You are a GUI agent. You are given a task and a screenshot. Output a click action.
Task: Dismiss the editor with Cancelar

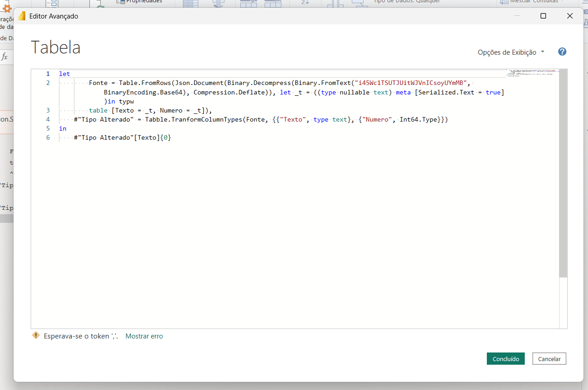pos(549,359)
